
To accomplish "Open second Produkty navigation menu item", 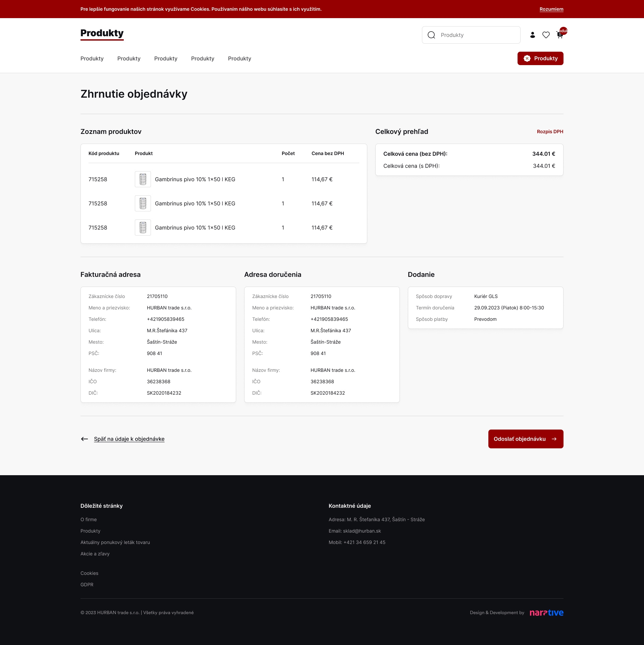I will coord(129,58).
